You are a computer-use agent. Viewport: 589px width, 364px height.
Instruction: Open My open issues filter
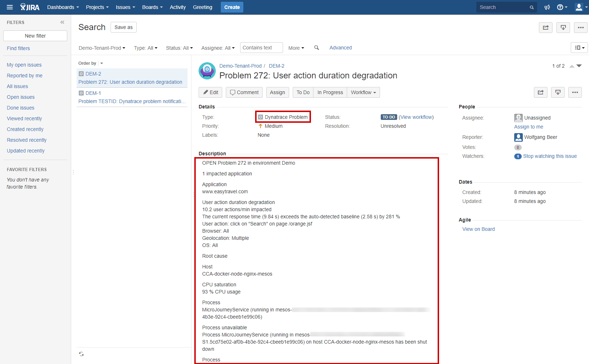tap(24, 65)
